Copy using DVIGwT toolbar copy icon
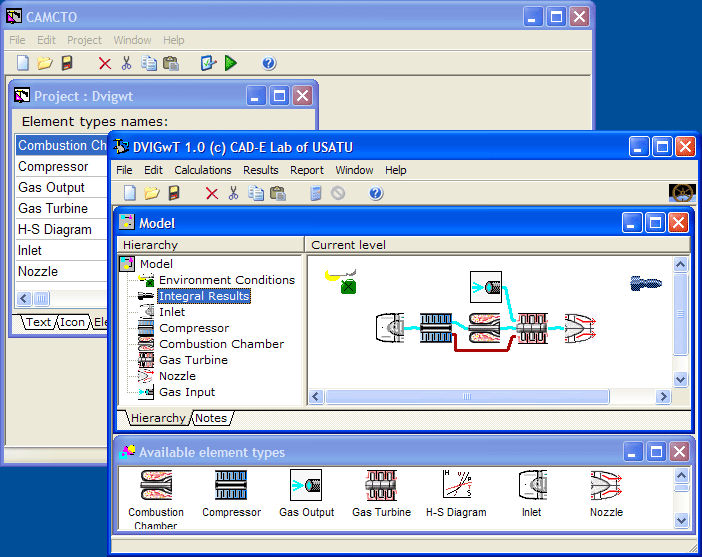Screen dimensions: 702x557 click(256, 193)
